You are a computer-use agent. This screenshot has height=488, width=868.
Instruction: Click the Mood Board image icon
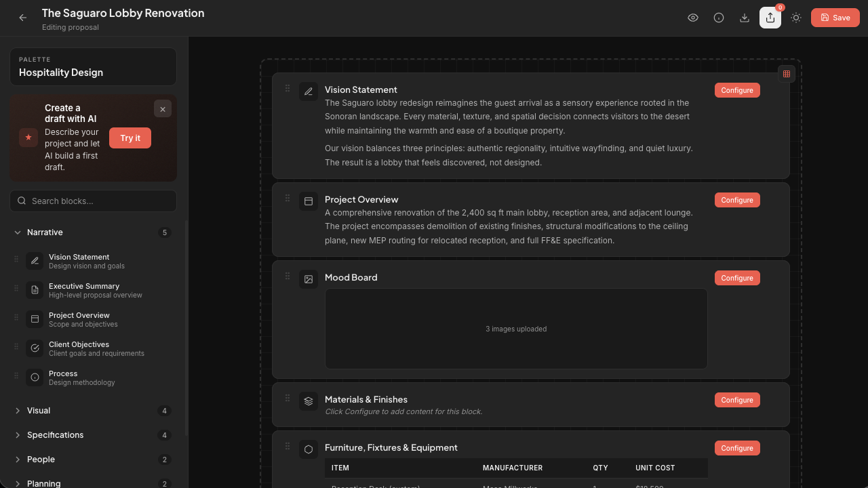[309, 279]
